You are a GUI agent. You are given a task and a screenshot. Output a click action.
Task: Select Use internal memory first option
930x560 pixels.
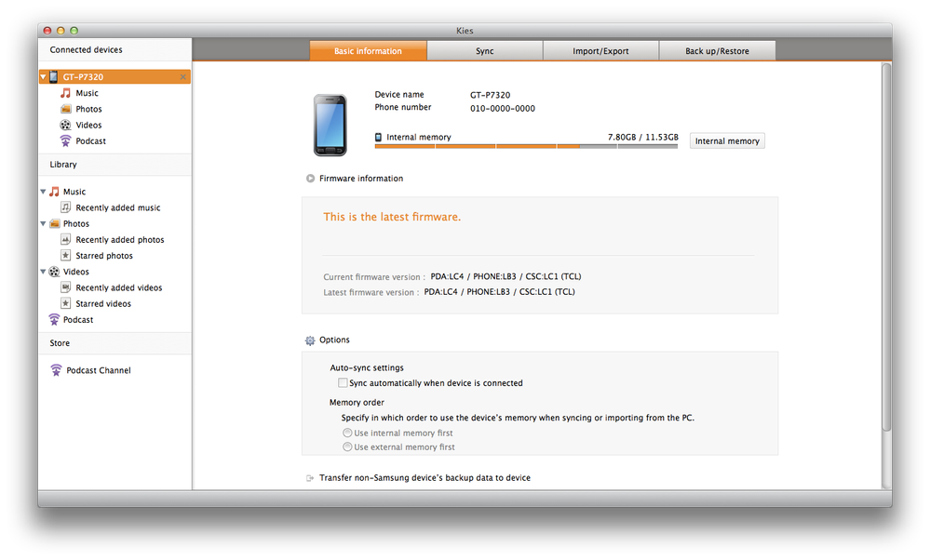pyautogui.click(x=347, y=433)
